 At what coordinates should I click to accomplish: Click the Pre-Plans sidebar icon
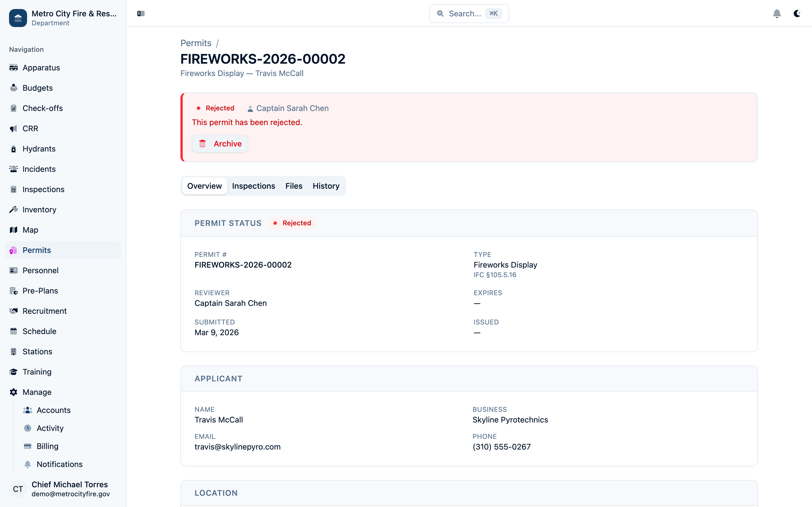[14, 291]
